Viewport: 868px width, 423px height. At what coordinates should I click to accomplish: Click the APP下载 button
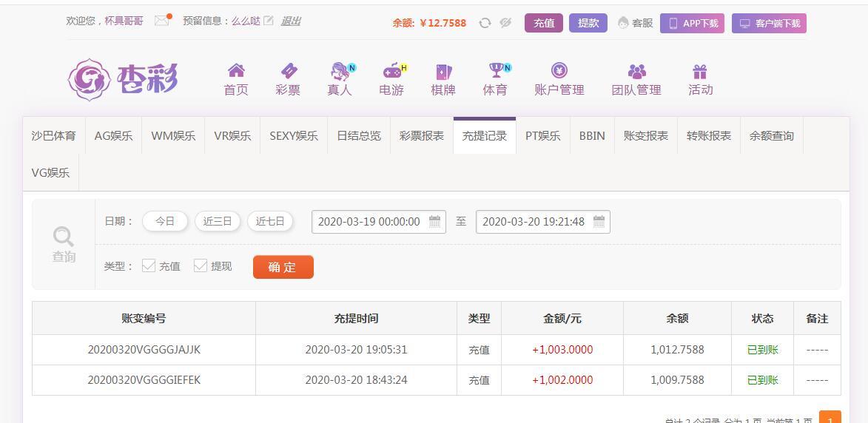click(692, 23)
